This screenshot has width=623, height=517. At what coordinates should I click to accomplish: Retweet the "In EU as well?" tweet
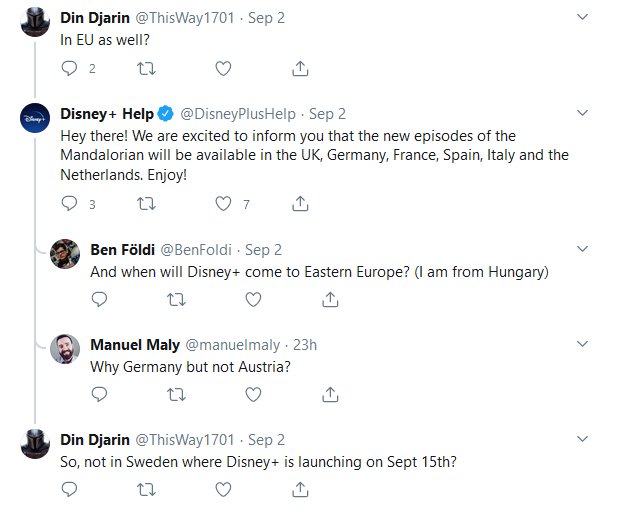tap(146, 69)
